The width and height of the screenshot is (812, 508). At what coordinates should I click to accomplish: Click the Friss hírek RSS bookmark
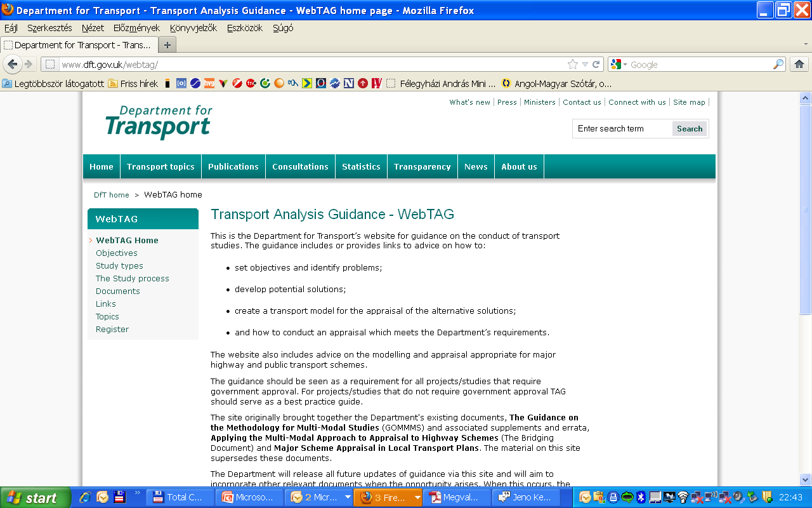[133, 83]
